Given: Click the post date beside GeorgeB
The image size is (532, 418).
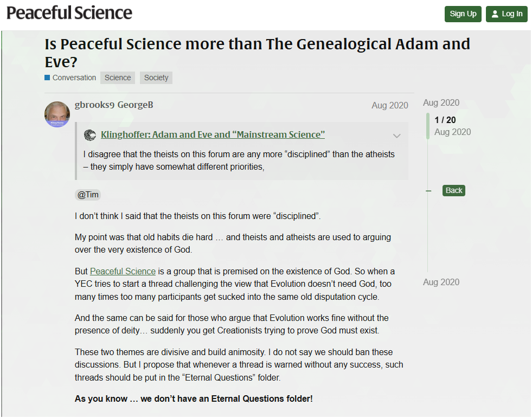Looking at the screenshot, I should click(x=389, y=105).
